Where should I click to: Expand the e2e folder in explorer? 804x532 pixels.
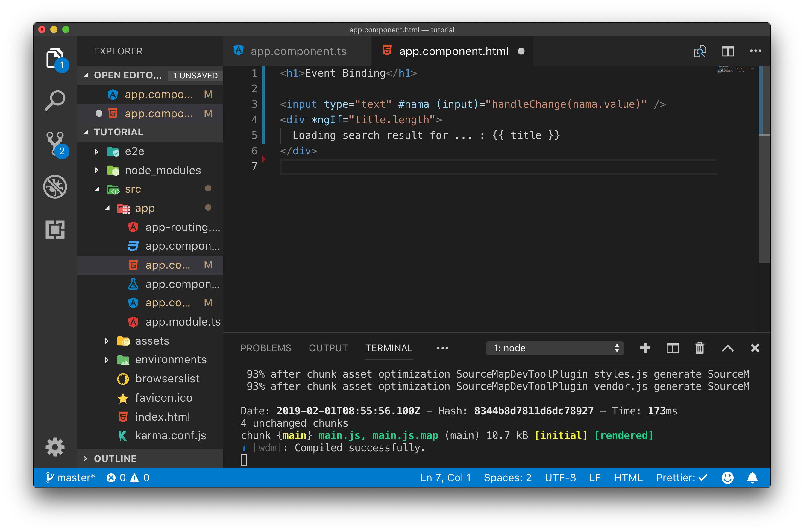coord(95,151)
